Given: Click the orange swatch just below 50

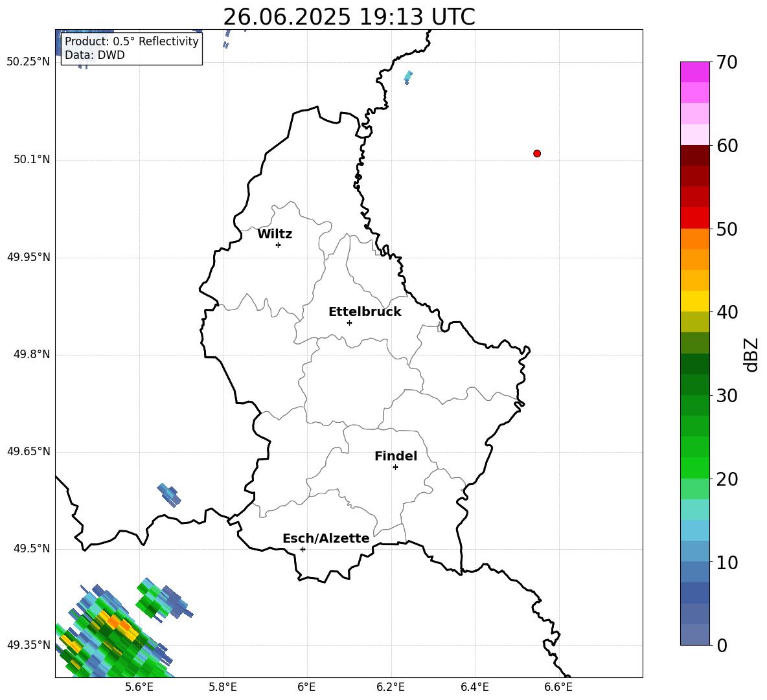Looking at the screenshot, I should tap(695, 239).
